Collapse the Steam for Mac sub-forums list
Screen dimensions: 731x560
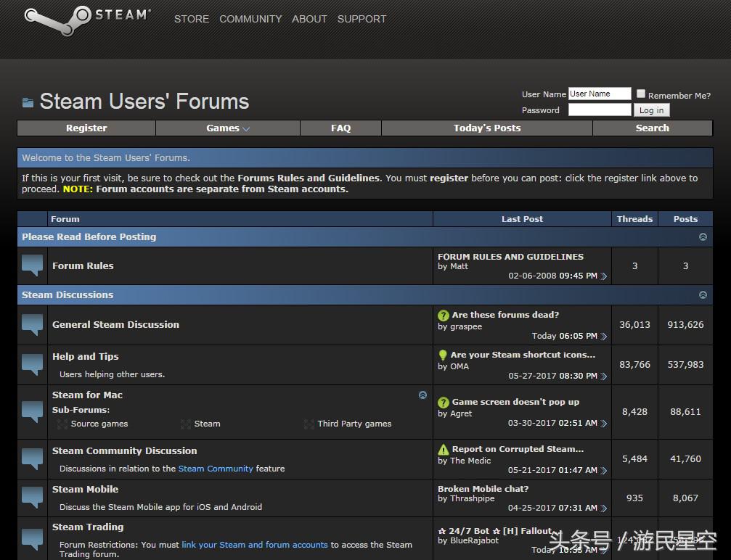[422, 395]
